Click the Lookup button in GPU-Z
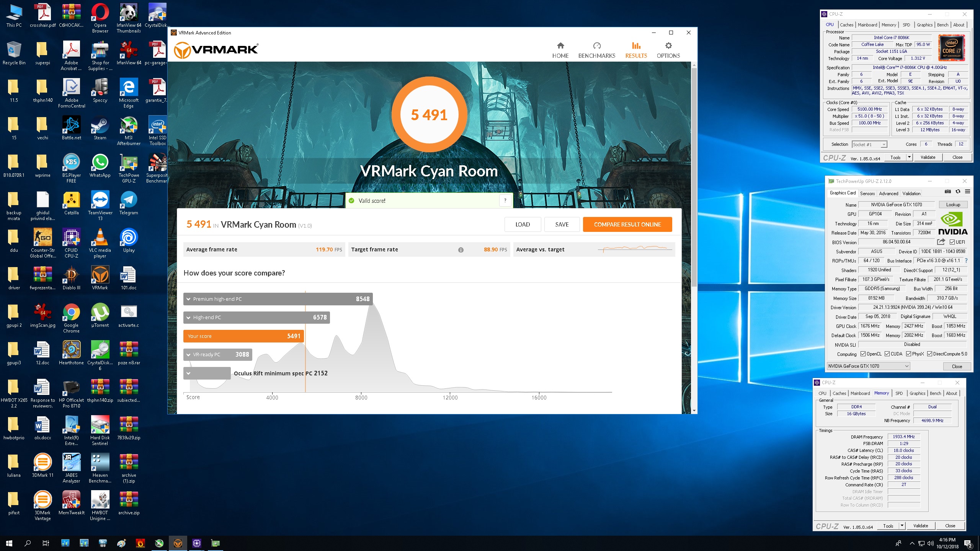 pos(953,205)
